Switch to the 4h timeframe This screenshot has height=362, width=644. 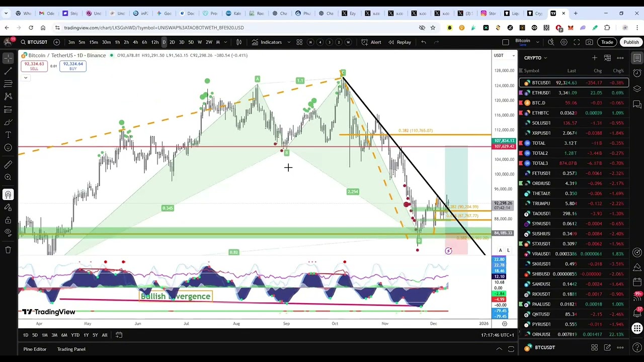pos(135,42)
